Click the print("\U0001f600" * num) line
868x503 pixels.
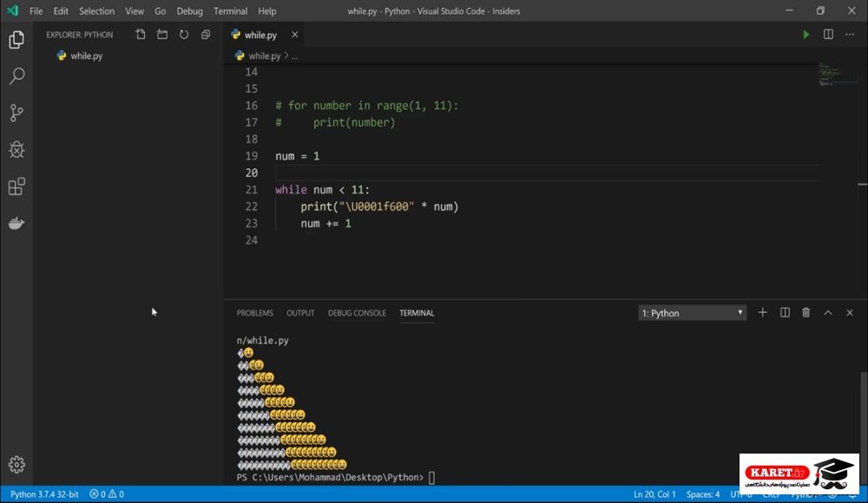379,206
